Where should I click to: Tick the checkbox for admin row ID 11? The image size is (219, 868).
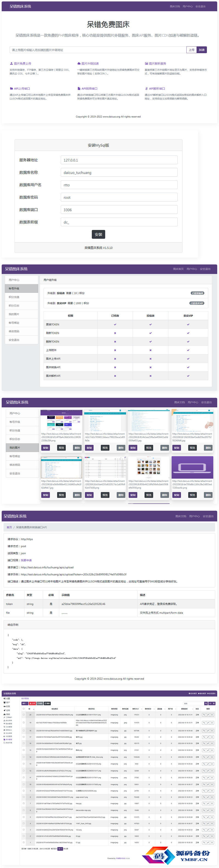(24, 777)
